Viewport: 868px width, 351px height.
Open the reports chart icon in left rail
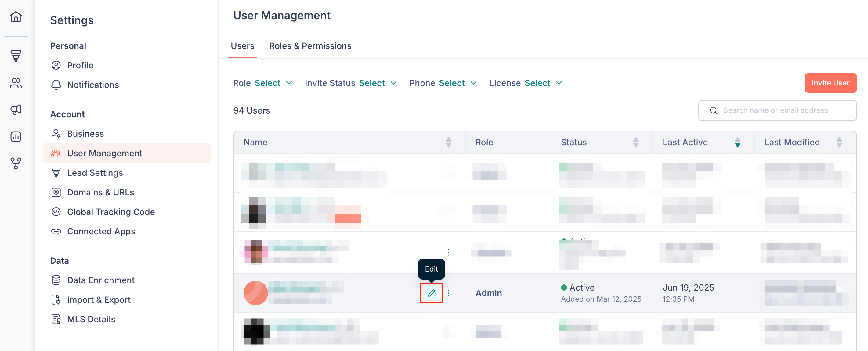tap(16, 137)
